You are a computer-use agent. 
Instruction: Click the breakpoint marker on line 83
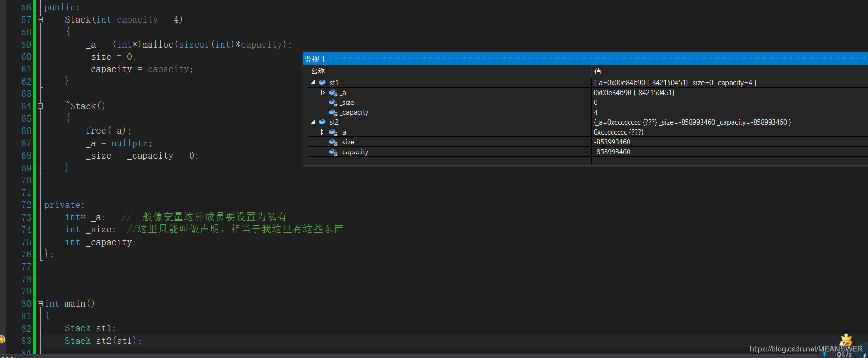2,339
